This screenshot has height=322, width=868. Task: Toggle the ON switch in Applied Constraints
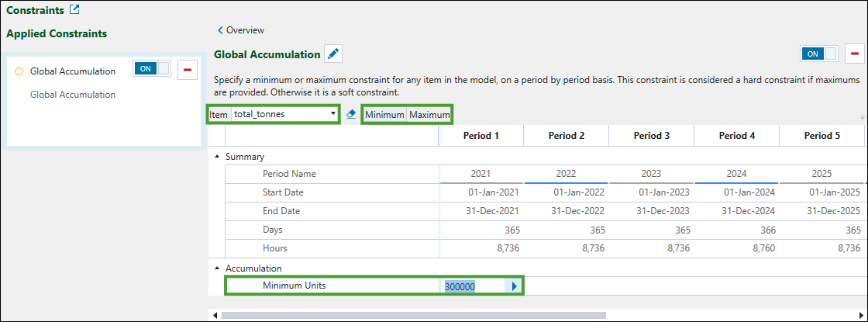pos(152,69)
